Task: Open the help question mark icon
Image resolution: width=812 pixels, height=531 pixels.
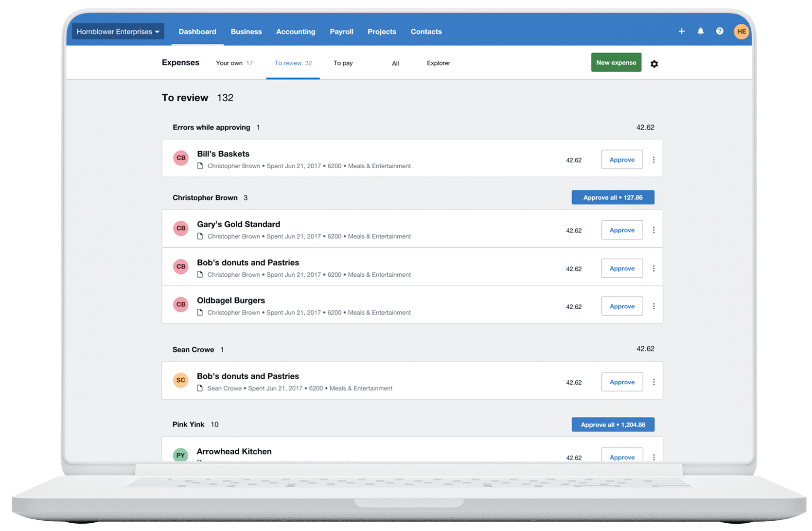Action: pos(720,31)
